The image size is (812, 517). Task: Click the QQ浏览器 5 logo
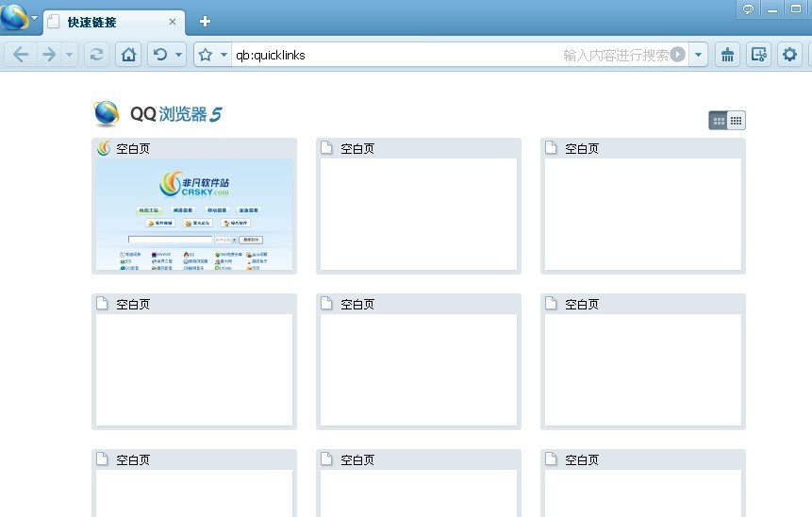point(157,113)
